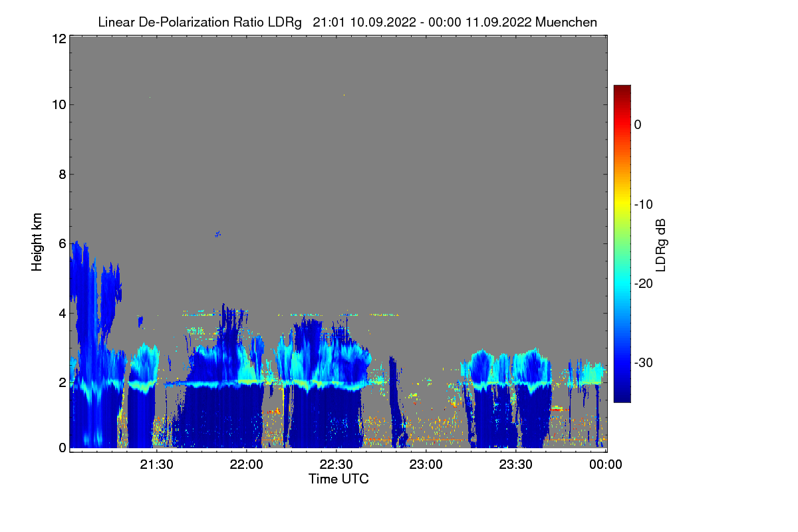This screenshot has width=798, height=532.
Task: Click the 22:00 time tick label
Action: pos(246,465)
